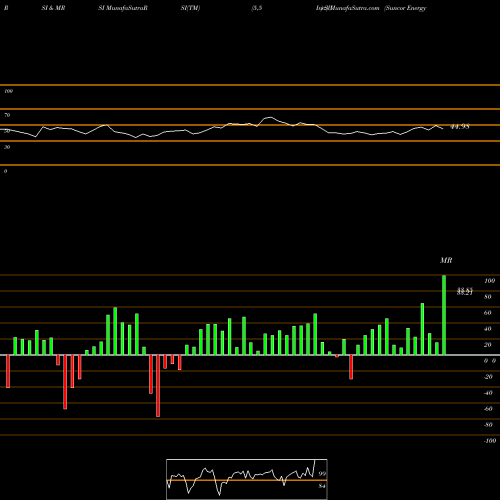Click the 'SI & MR' header text
This screenshot has height=500, width=500.
(53, 8)
